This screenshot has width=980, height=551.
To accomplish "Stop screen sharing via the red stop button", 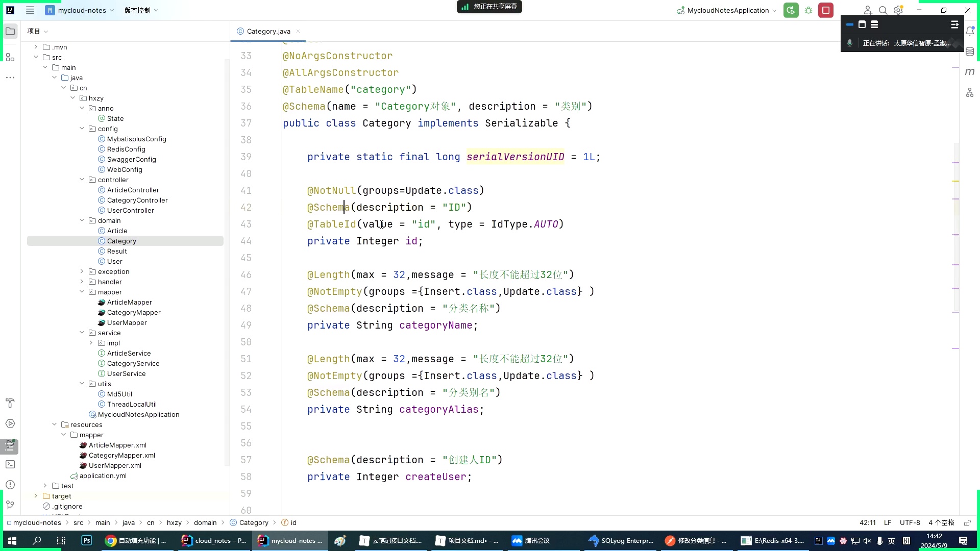I will (826, 10).
